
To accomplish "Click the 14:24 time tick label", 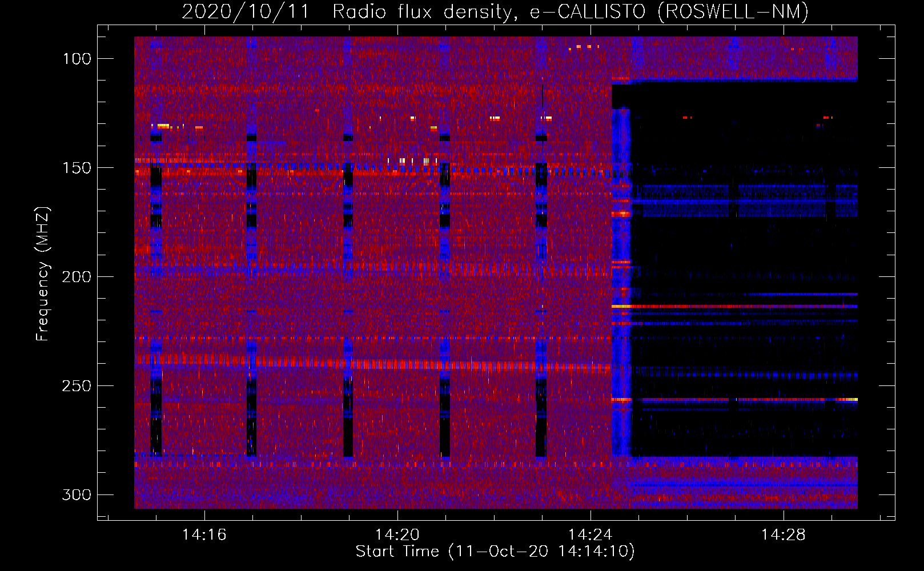I will coord(590,534).
